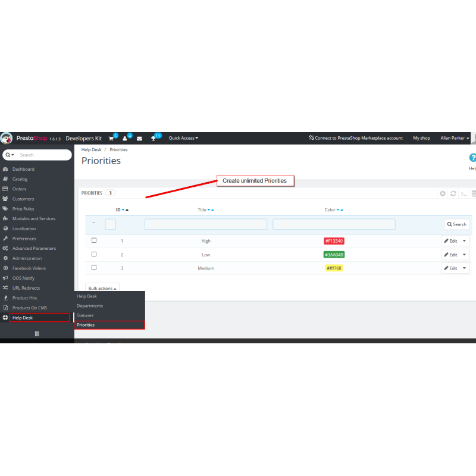The image size is (476, 476).
Task: Click the Localization globe icon
Action: [x=5, y=228]
